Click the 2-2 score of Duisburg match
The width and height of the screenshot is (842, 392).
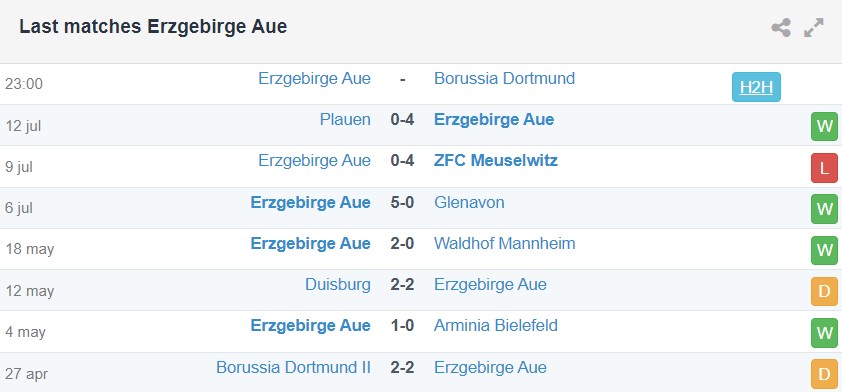402,285
